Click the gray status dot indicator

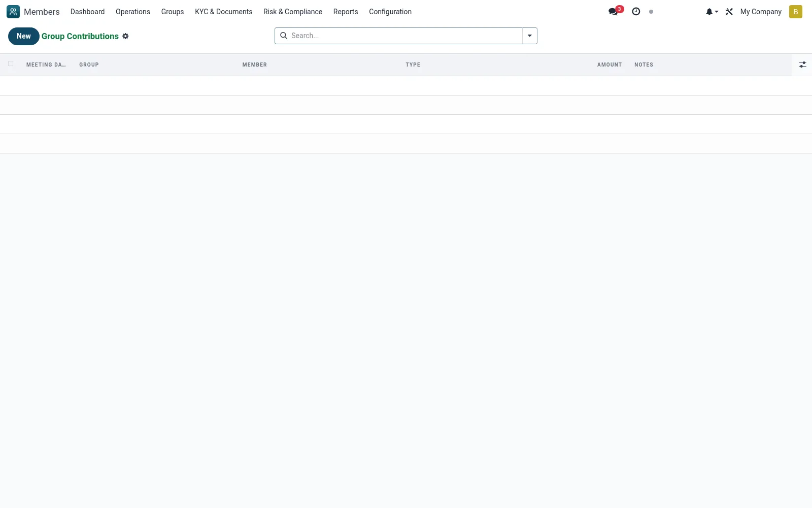coord(651,12)
